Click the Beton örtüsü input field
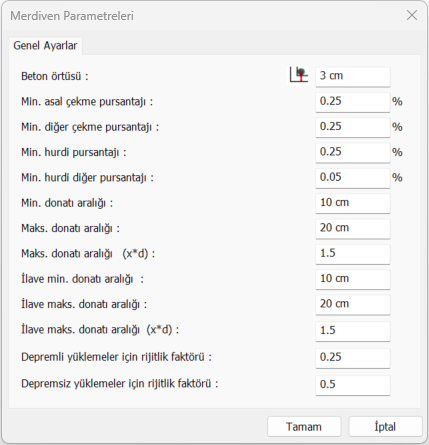The image size is (429, 445). point(353,77)
